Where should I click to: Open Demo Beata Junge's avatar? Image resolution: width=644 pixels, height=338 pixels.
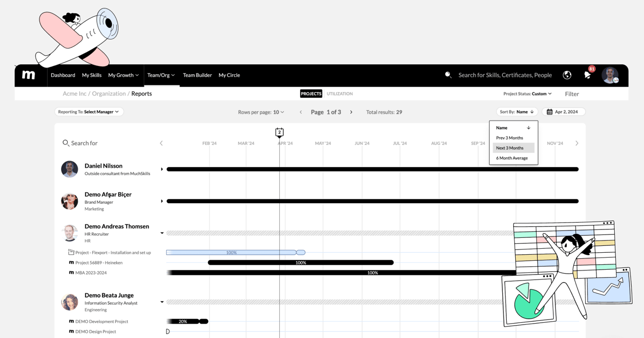[x=69, y=302]
